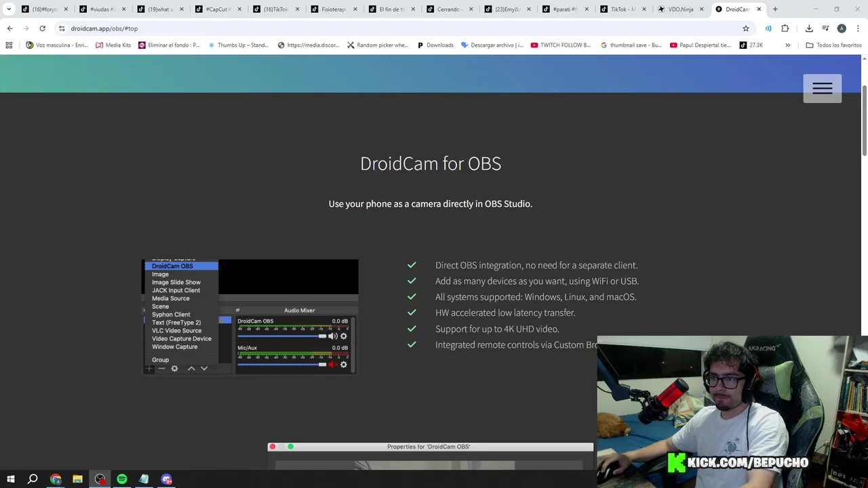868x488 pixels.
Task: Show hidden bookmarks with the » chevron
Action: (787, 45)
